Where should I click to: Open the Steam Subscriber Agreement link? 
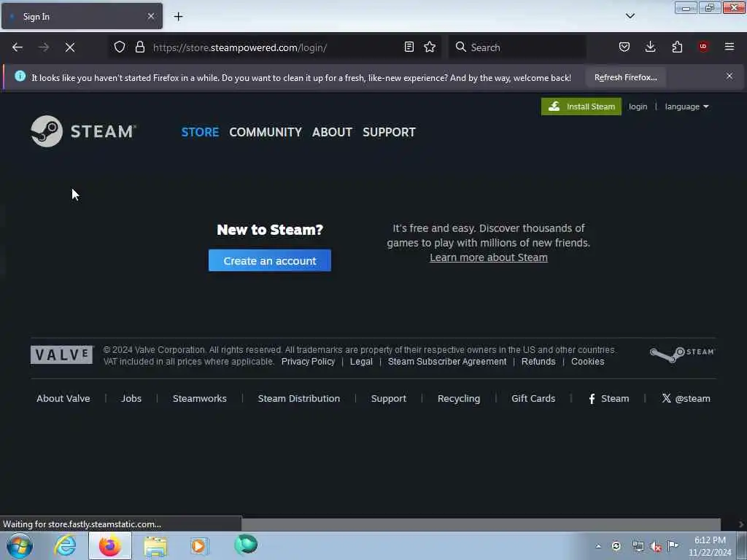click(x=447, y=362)
